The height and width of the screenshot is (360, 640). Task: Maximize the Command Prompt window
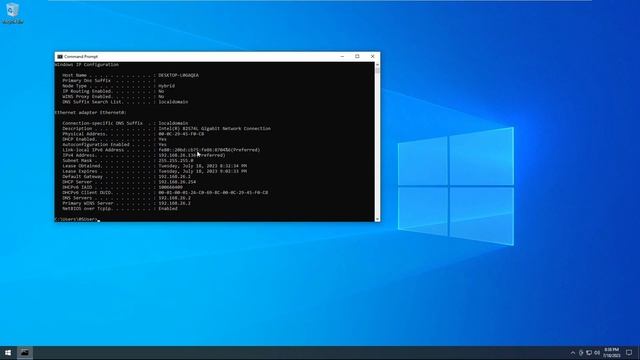[357, 56]
